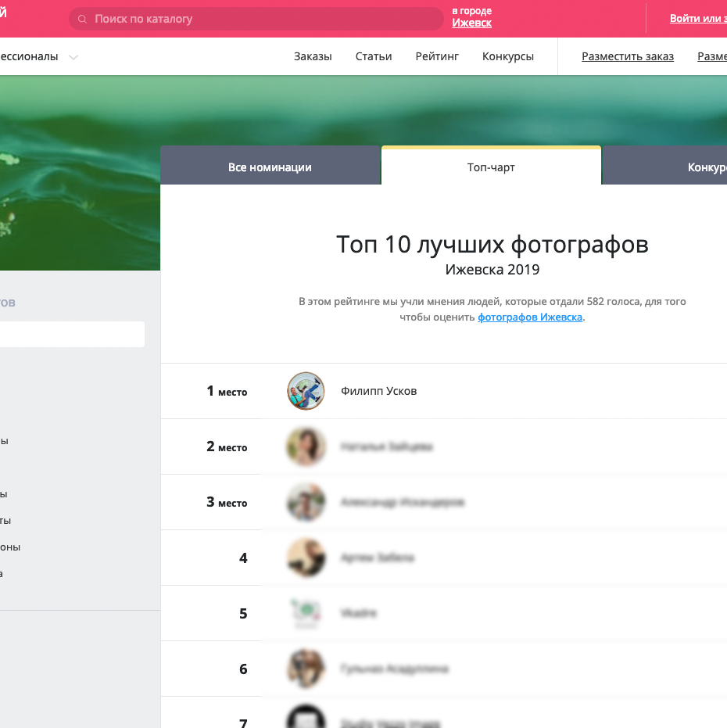727x728 pixels.
Task: Open the name link Филипп Усков
Action: coord(379,391)
